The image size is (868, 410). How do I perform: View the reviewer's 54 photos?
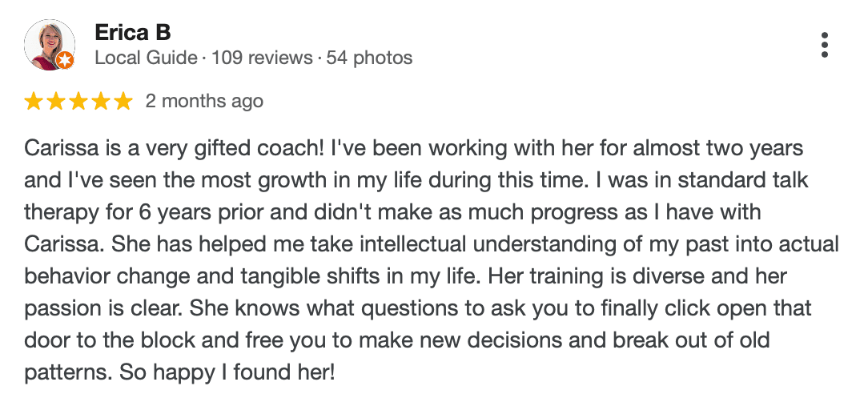click(x=370, y=58)
